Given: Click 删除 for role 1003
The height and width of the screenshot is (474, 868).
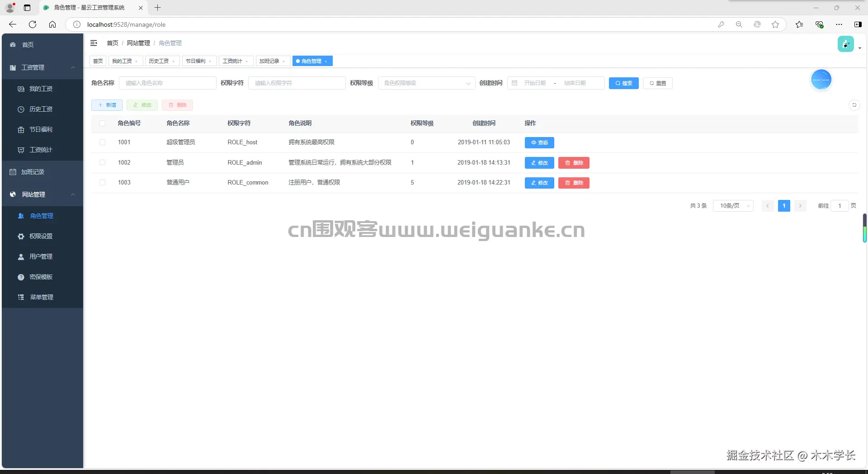Looking at the screenshot, I should click(574, 183).
